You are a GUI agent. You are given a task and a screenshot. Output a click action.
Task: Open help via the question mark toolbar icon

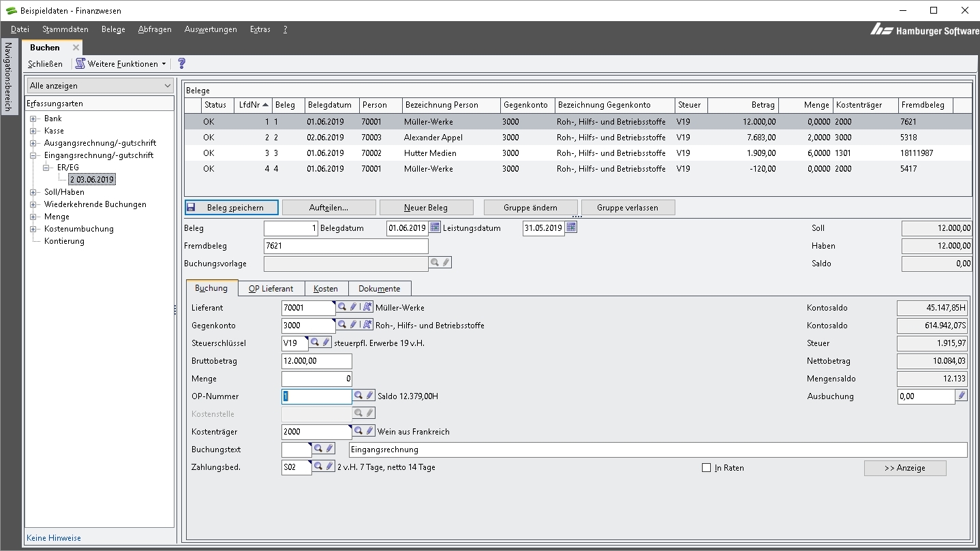(181, 63)
